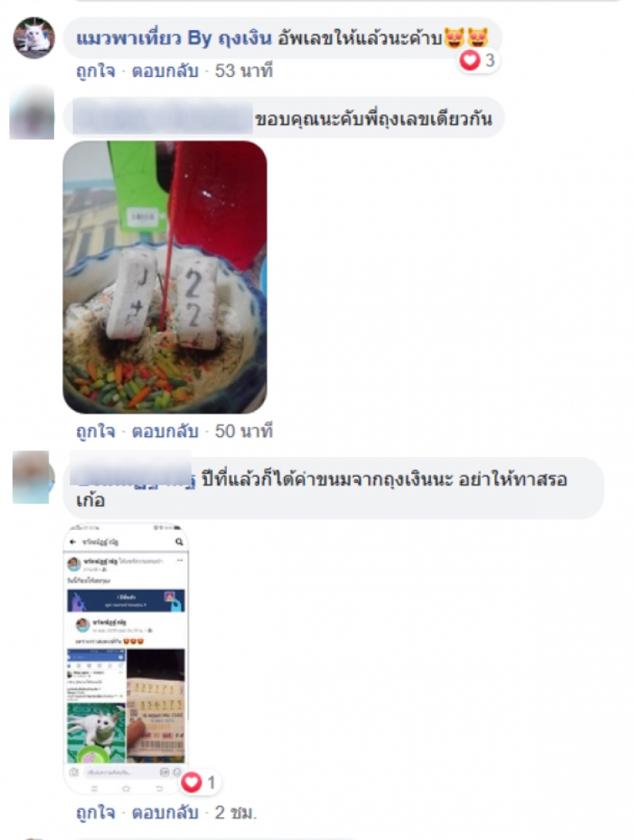This screenshot has width=635, height=840.
Task: Click the white cat profile avatar
Action: pos(34,38)
